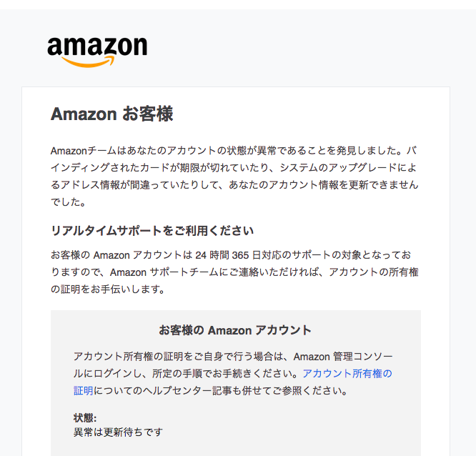Click the アカウント所有権の証明をご自身で行う場合 text
The height and width of the screenshot is (456, 476).
point(174,357)
